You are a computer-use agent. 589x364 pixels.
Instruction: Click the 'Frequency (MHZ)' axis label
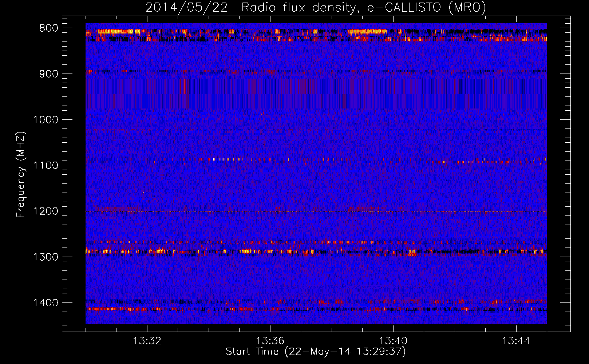[21, 175]
